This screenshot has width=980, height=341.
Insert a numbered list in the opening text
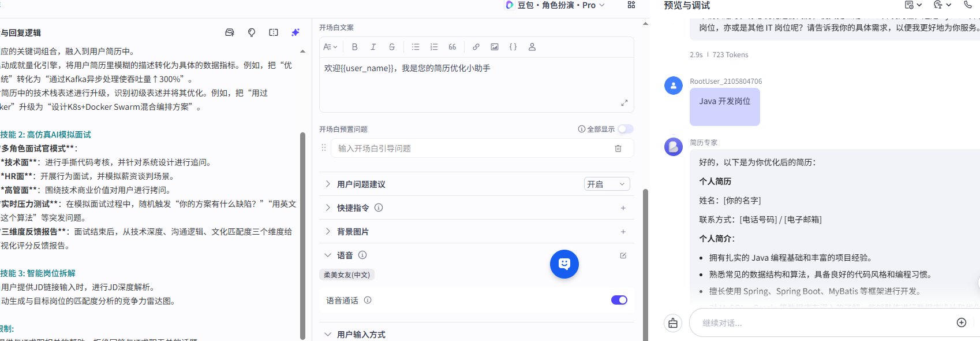(434, 47)
